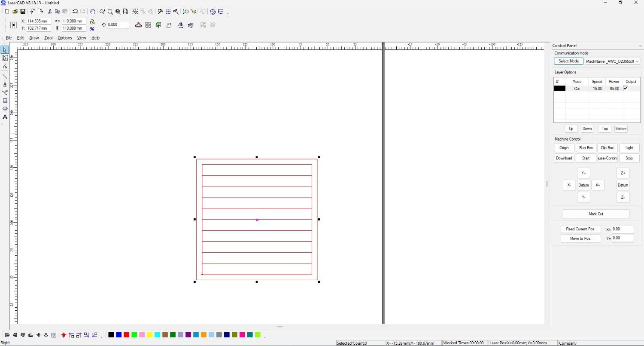This screenshot has height=346, width=644.
Task: Select the Text tool (A icon)
Action: 5,117
